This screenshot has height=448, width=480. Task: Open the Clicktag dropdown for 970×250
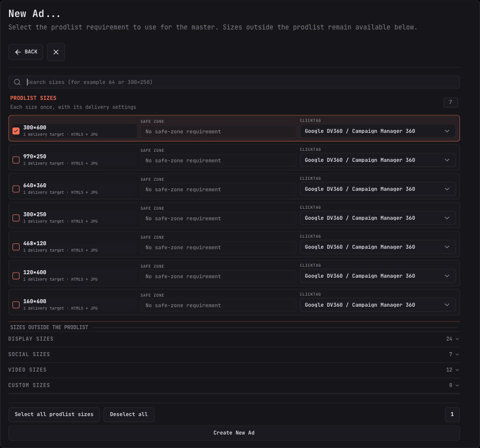coord(377,160)
